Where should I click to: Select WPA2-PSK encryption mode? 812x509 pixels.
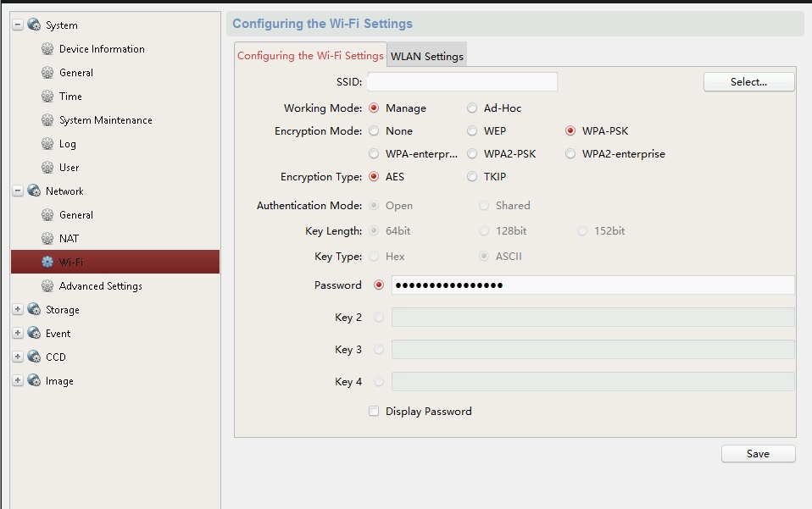click(472, 154)
